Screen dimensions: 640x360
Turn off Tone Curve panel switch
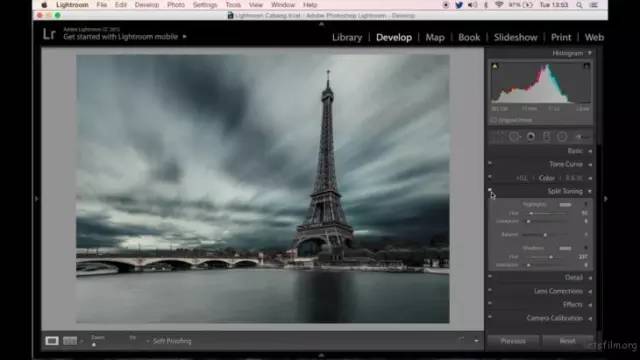490,163
